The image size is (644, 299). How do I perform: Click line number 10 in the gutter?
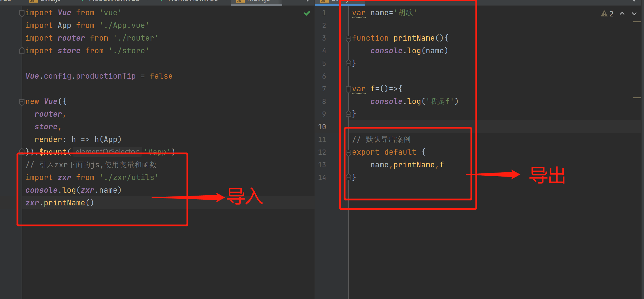click(x=322, y=127)
